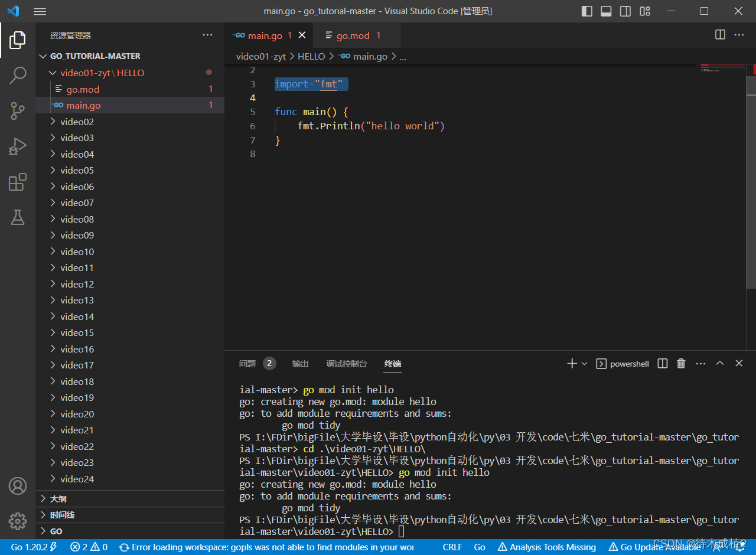The width and height of the screenshot is (756, 555).
Task: Open the 调试控制台 debug console tab
Action: (x=347, y=364)
